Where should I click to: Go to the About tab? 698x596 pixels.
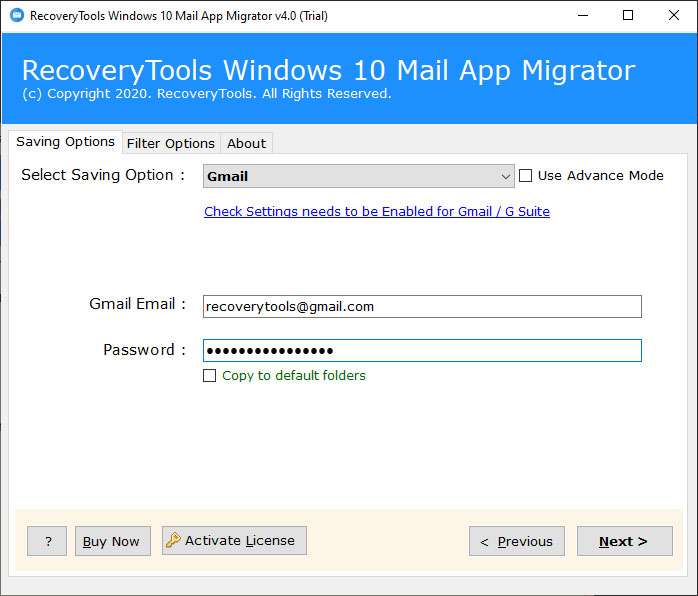click(x=246, y=143)
